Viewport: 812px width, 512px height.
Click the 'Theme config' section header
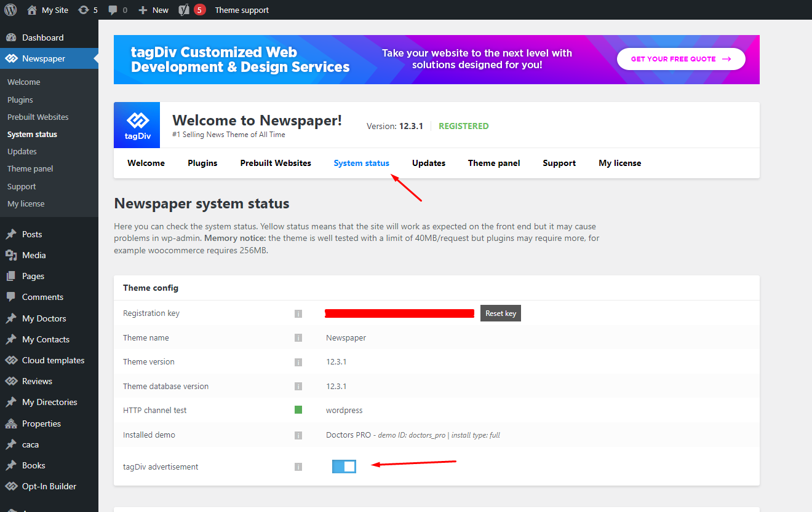tap(151, 288)
